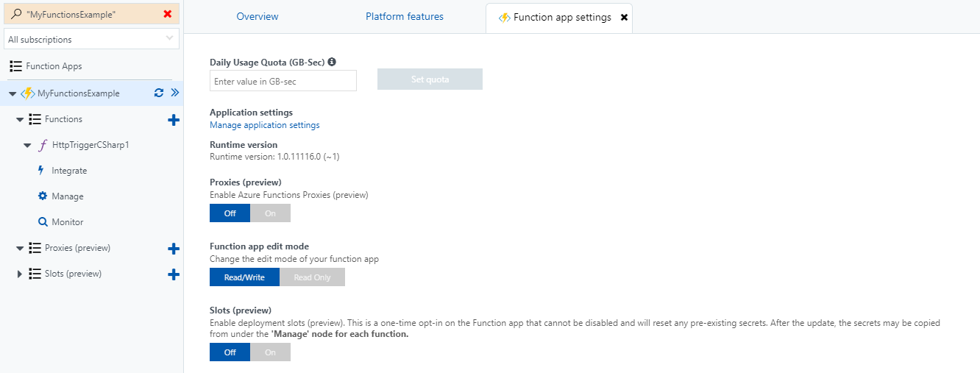Set Slots (preview) toggle to Off
Screen dimensions: 980x373
click(230, 352)
